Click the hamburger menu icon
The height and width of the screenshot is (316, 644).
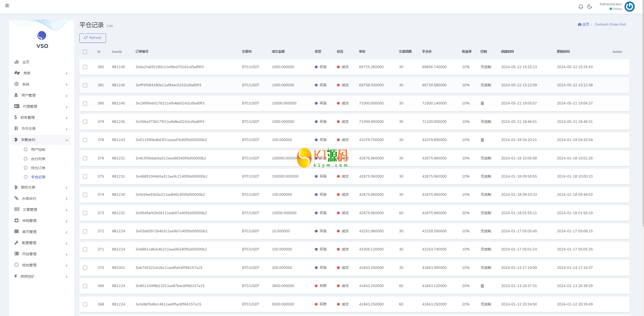pos(7,6)
